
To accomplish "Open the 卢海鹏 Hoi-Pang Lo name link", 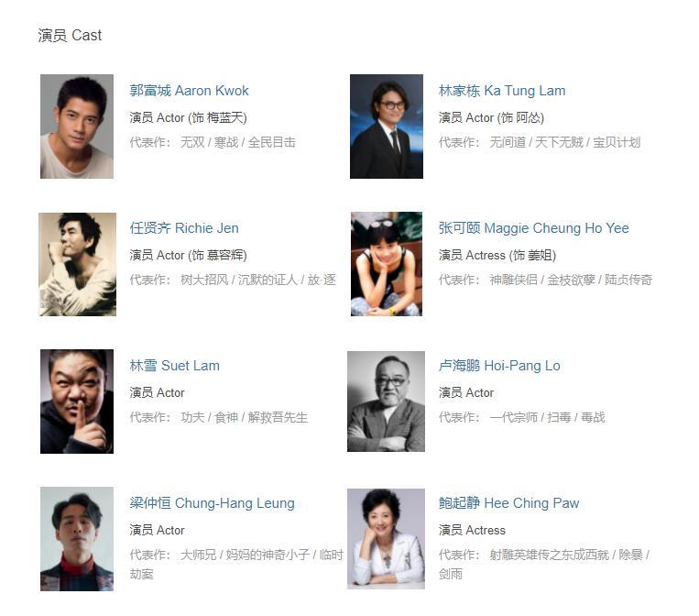I will click(x=499, y=366).
